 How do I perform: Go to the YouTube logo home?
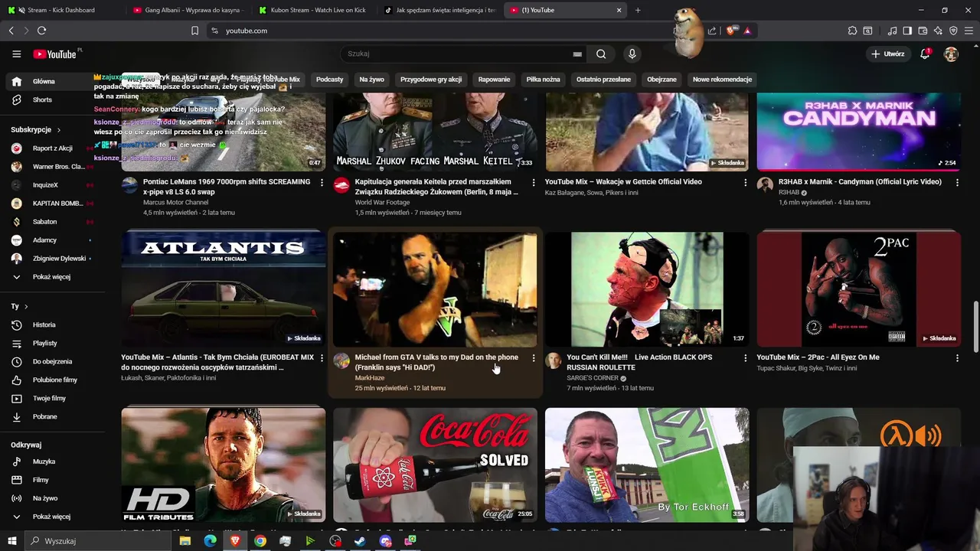[x=54, y=54]
